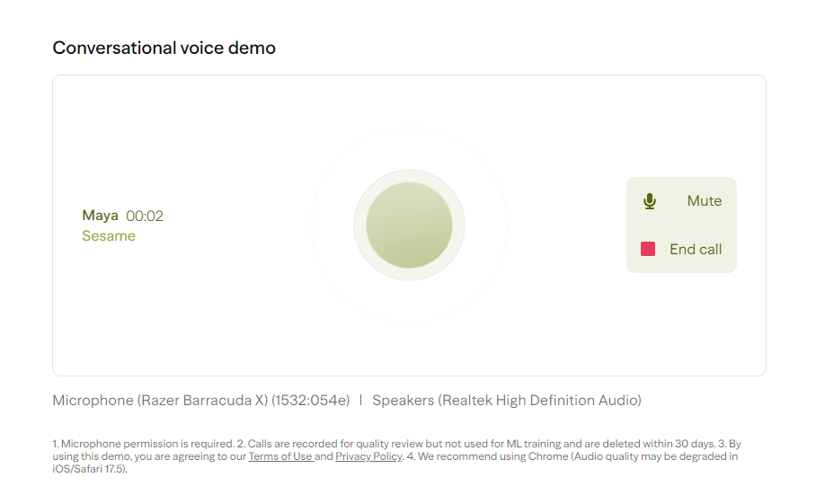Open the Terms of Use link

[x=280, y=457]
